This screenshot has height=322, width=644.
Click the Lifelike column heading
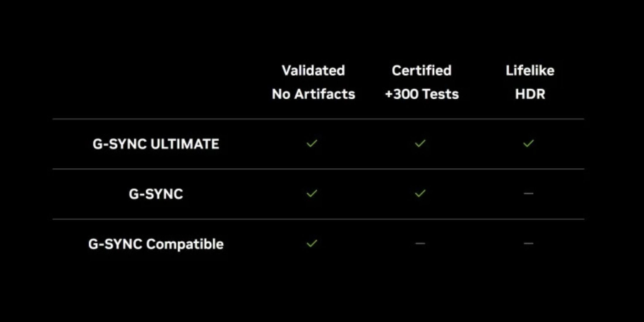point(530,71)
